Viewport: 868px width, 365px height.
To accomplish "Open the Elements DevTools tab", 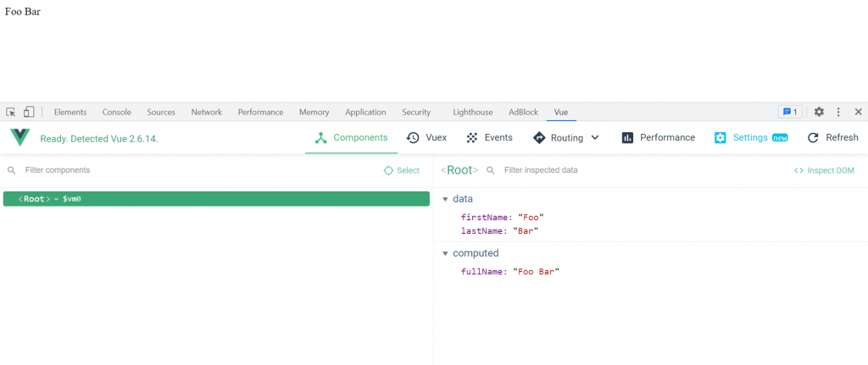I will pos(70,112).
